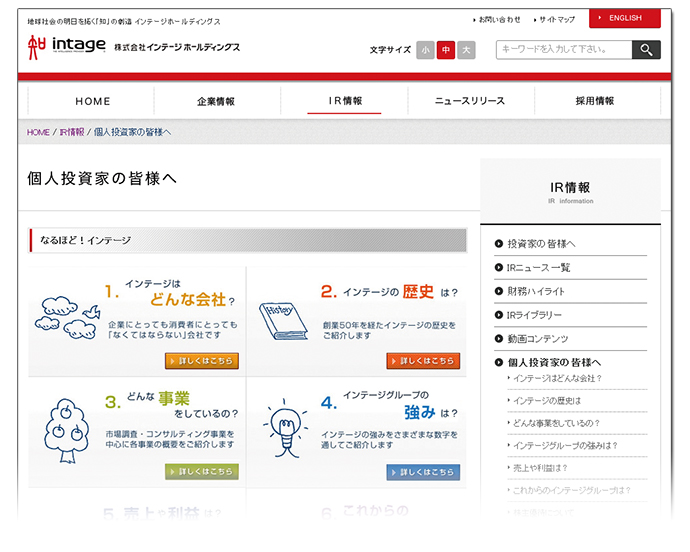This screenshot has height=552, width=690.
Task: Switch to the ENGLISH site
Action: point(625,18)
